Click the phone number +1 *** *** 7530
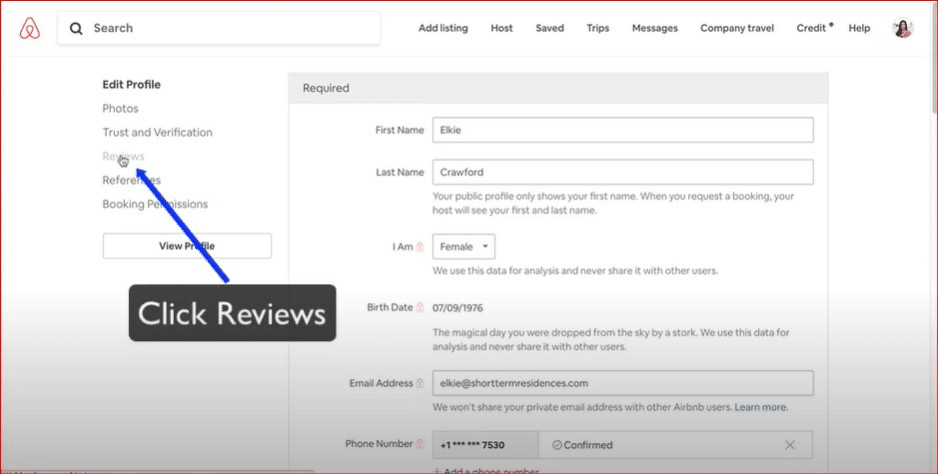938x474 pixels. (x=473, y=445)
